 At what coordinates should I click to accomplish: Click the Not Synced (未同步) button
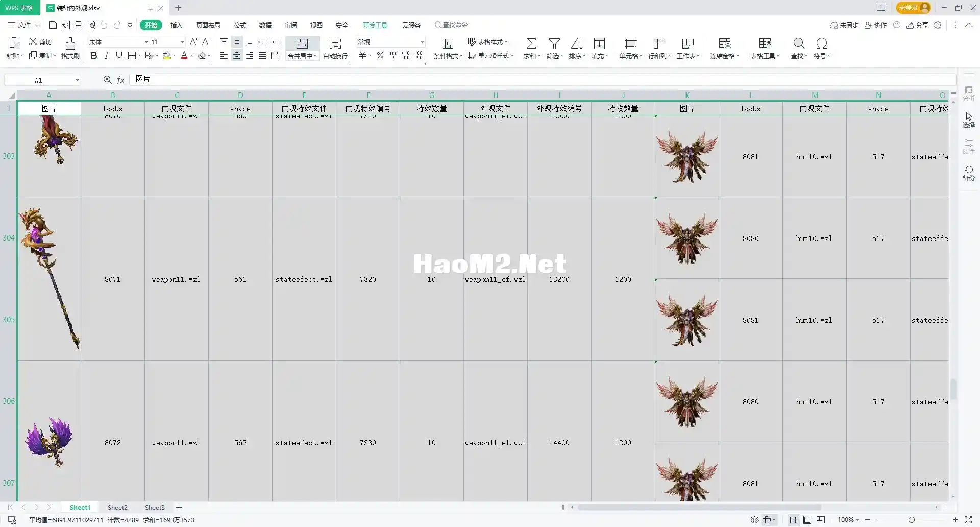844,25
